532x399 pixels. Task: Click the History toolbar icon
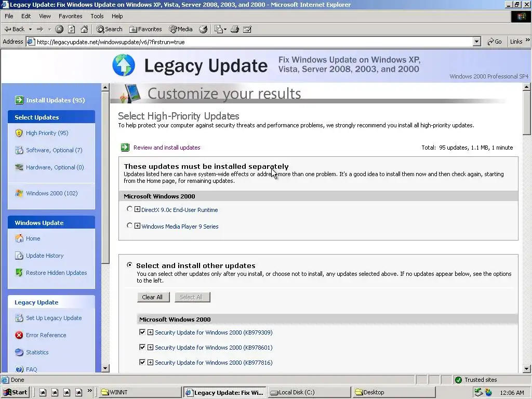[203, 29]
